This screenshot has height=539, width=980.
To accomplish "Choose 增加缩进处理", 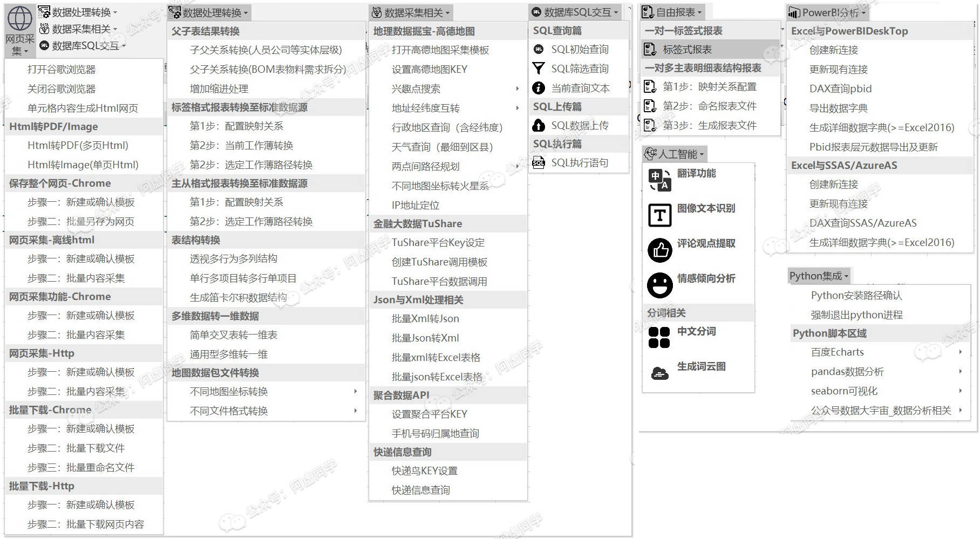I will click(x=266, y=88).
